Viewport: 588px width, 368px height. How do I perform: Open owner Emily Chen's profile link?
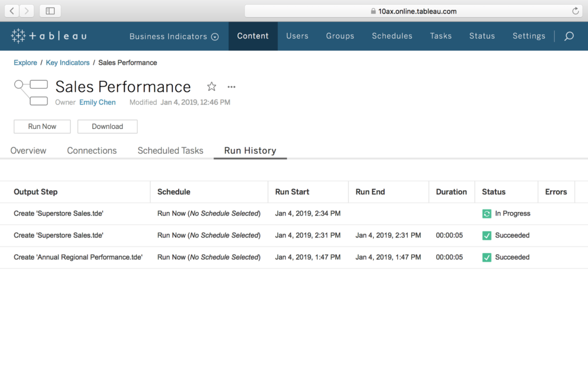tap(97, 102)
